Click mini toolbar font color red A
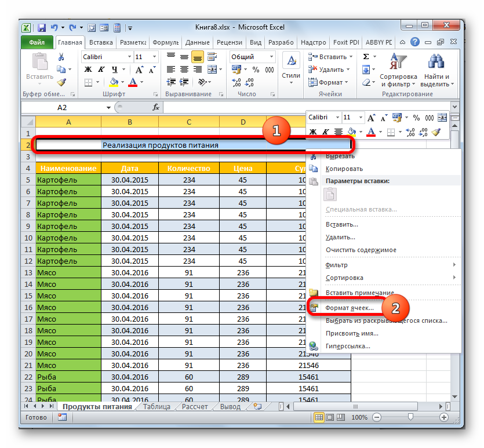Viewport: 484px width, 448px height. (371, 132)
